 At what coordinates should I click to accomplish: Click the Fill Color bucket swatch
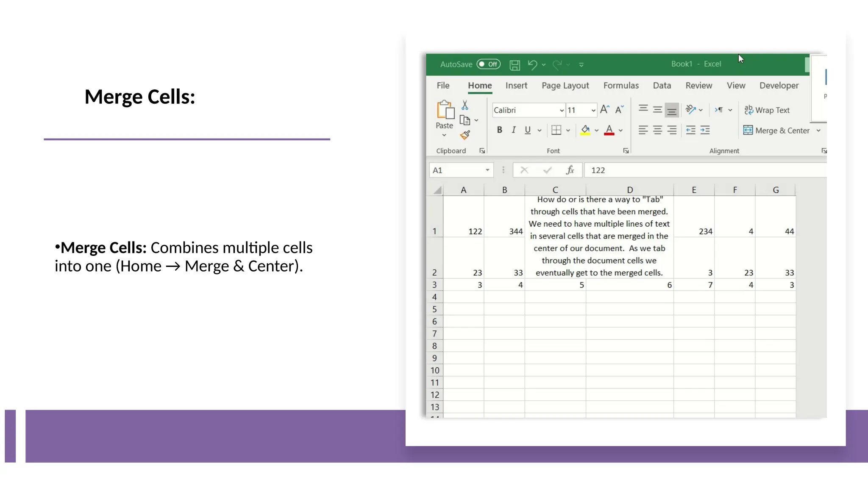585,130
